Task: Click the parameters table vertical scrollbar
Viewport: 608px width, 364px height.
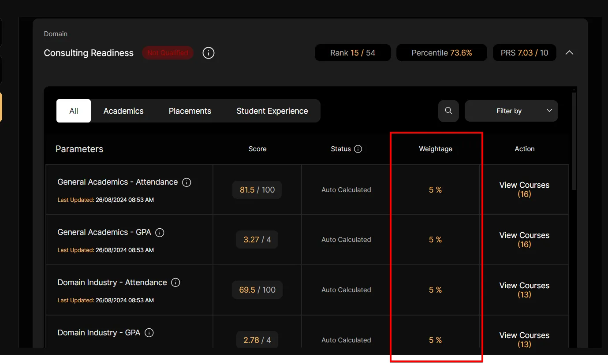Action: [574, 141]
